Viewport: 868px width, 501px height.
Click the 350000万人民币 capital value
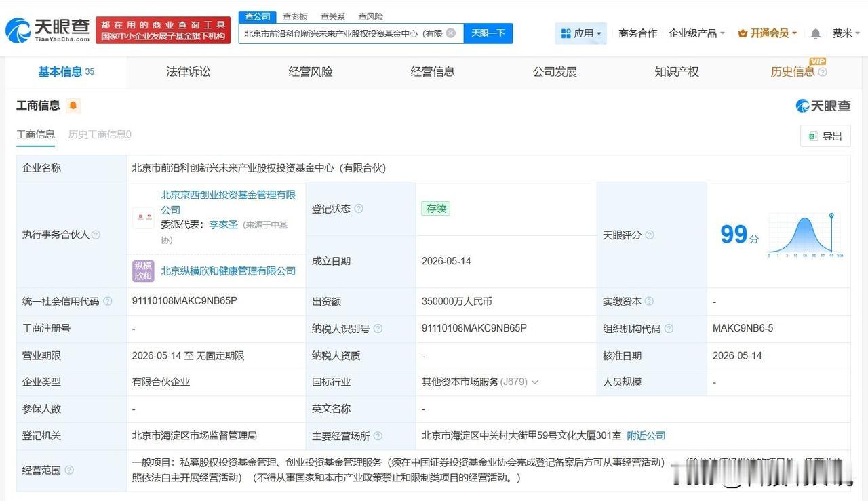pyautogui.click(x=457, y=301)
